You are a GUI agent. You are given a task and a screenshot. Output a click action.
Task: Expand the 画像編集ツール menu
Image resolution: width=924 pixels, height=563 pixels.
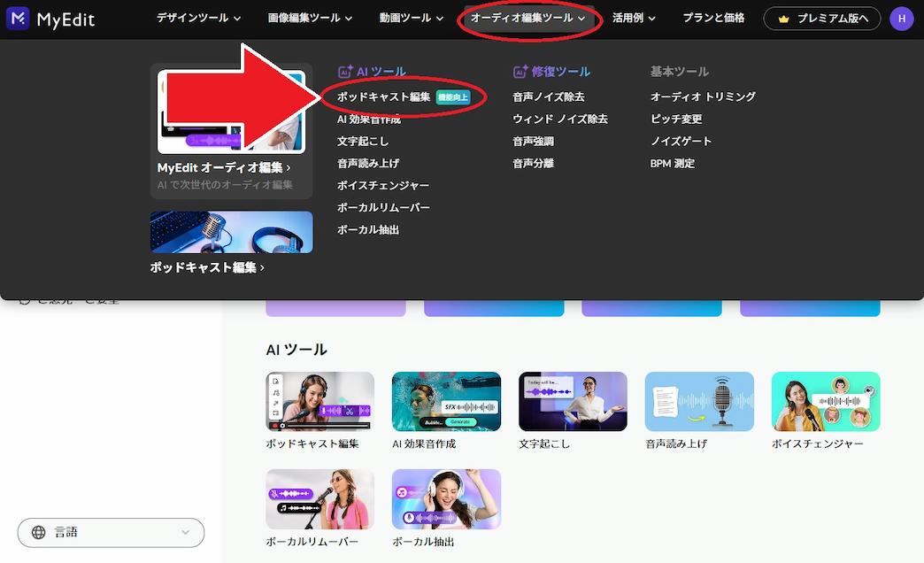tap(310, 19)
